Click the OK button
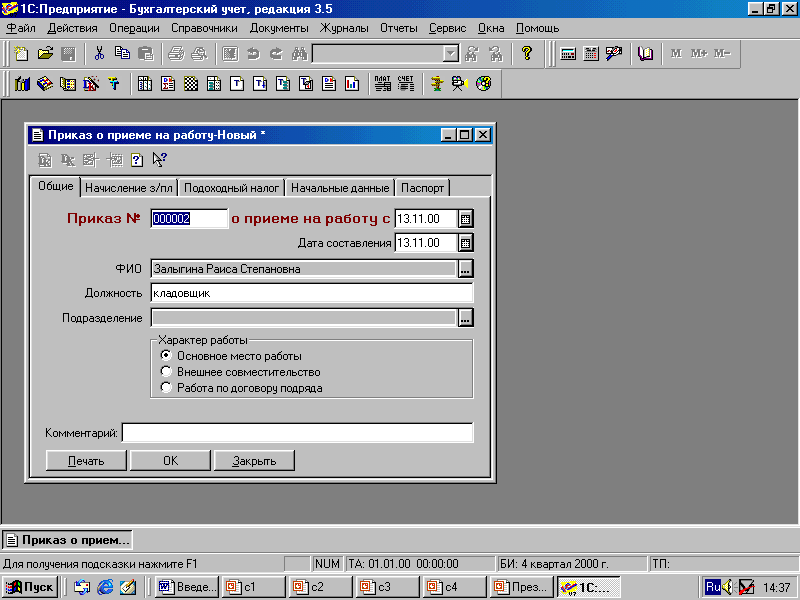The height and width of the screenshot is (600, 800). (x=170, y=461)
